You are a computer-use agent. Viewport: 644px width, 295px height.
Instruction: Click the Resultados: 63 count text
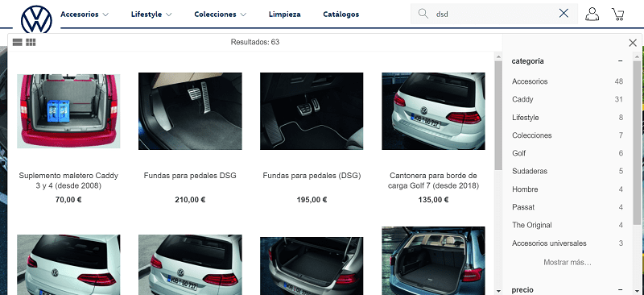tap(255, 42)
